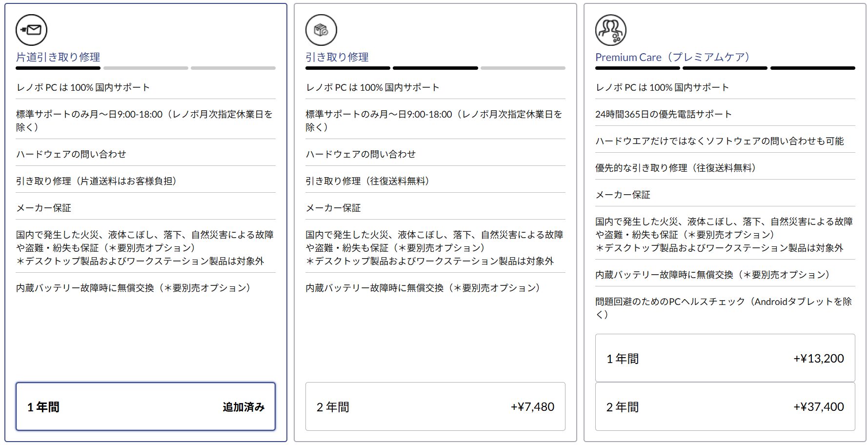Click ハードウェアの問い合わせ in the 引き取り修理 card
The image size is (868, 445).
[x=361, y=154]
